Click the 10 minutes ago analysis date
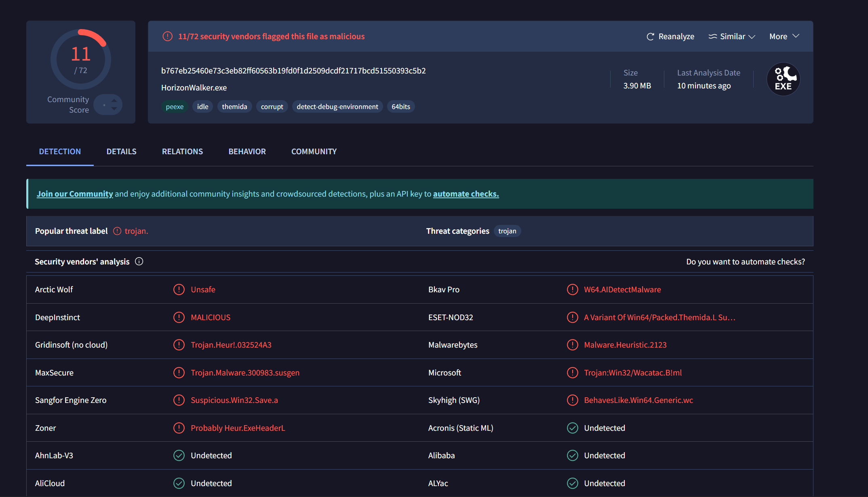The height and width of the screenshot is (497, 868). coord(704,86)
